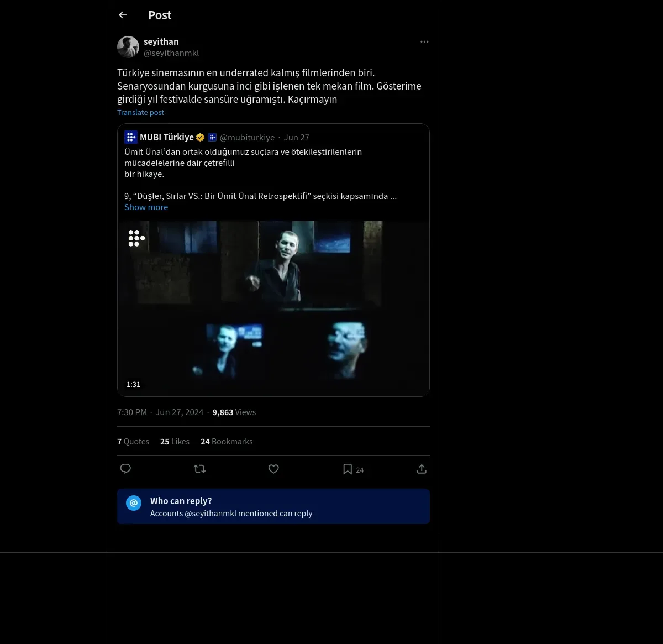Open MUBI Türkiye account name
The width and height of the screenshot is (663, 644).
167,137
